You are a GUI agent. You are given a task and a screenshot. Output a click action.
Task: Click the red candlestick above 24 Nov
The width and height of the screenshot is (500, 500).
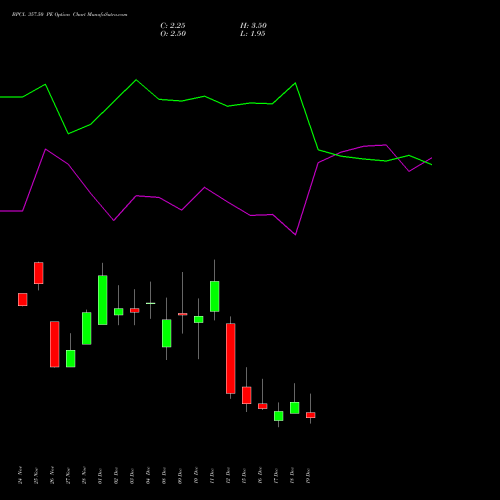point(23,299)
